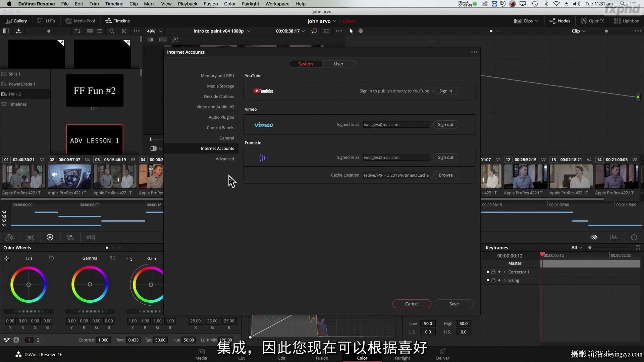Toggle auto keyframe diamond for Sizing
644x362 pixels.
[499, 280]
